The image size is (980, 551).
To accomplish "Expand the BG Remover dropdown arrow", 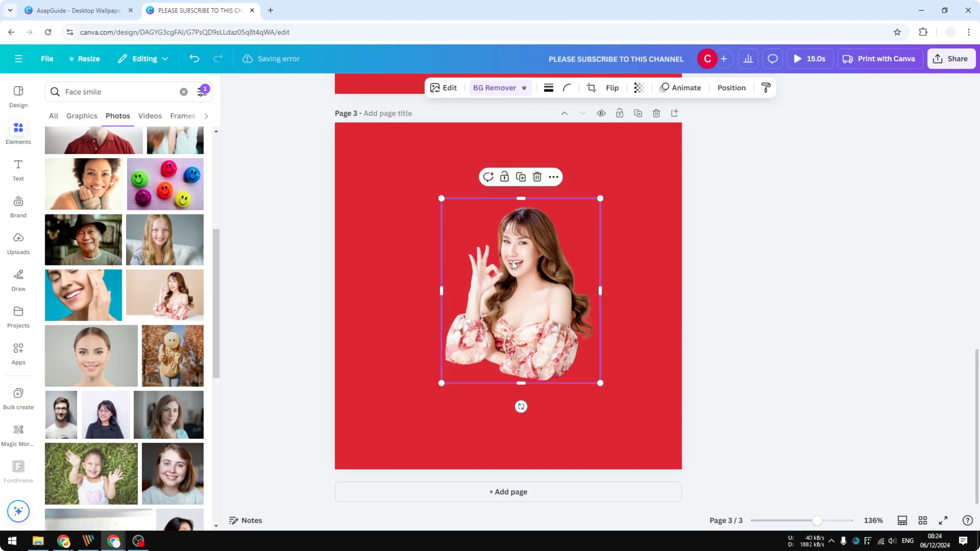I will point(525,88).
